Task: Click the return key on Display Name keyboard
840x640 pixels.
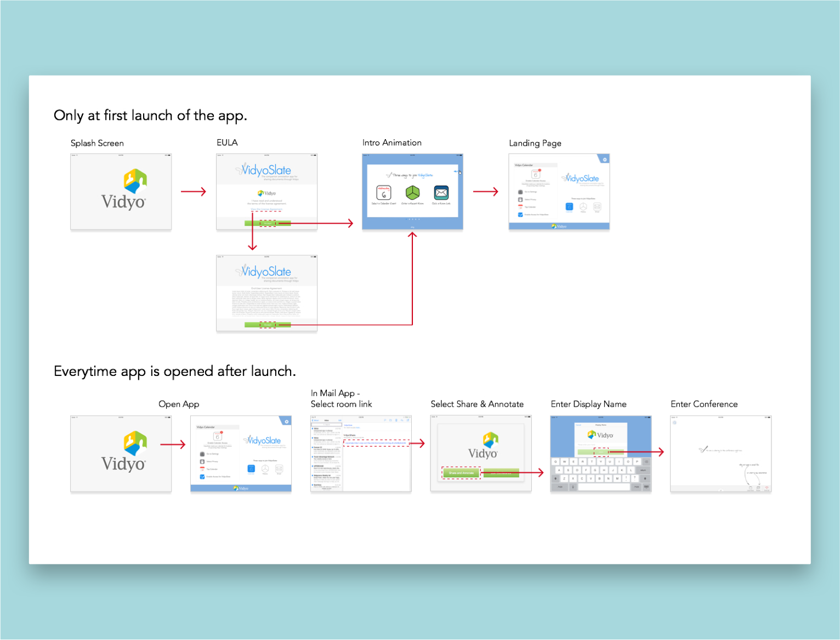Action: pos(642,470)
